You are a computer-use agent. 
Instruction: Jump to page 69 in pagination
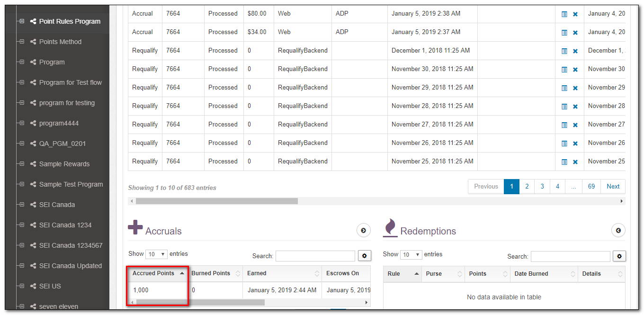point(591,187)
